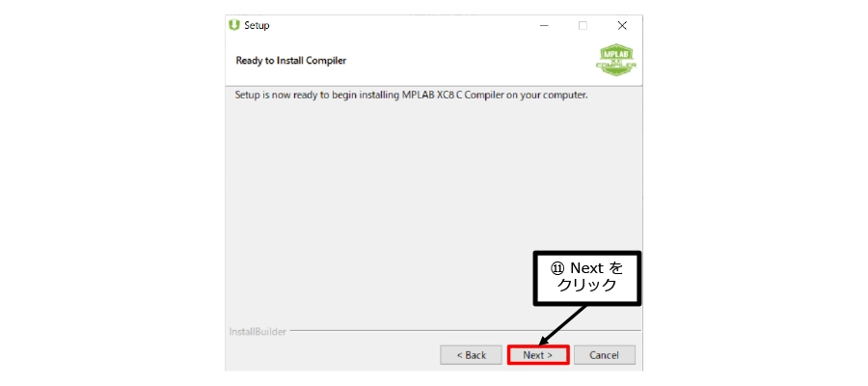868x386 pixels.
Task: Go back with the < Back button
Action: tap(471, 355)
